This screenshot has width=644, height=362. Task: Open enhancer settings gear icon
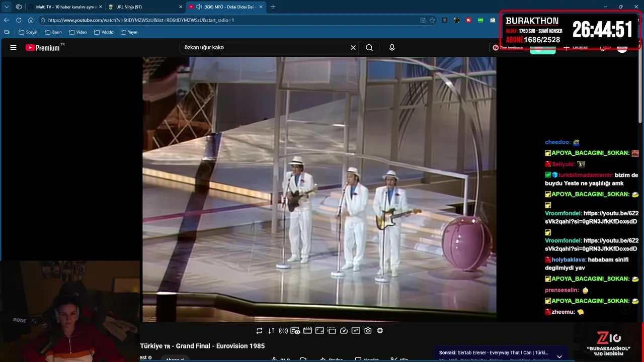point(380,331)
